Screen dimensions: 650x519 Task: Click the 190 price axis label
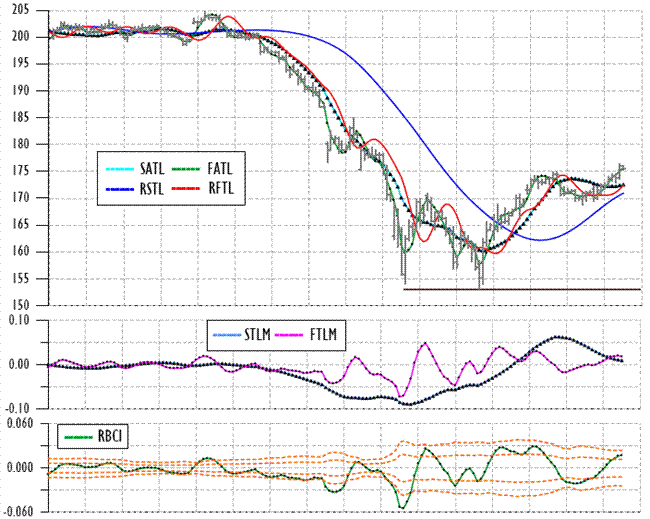pos(21,90)
